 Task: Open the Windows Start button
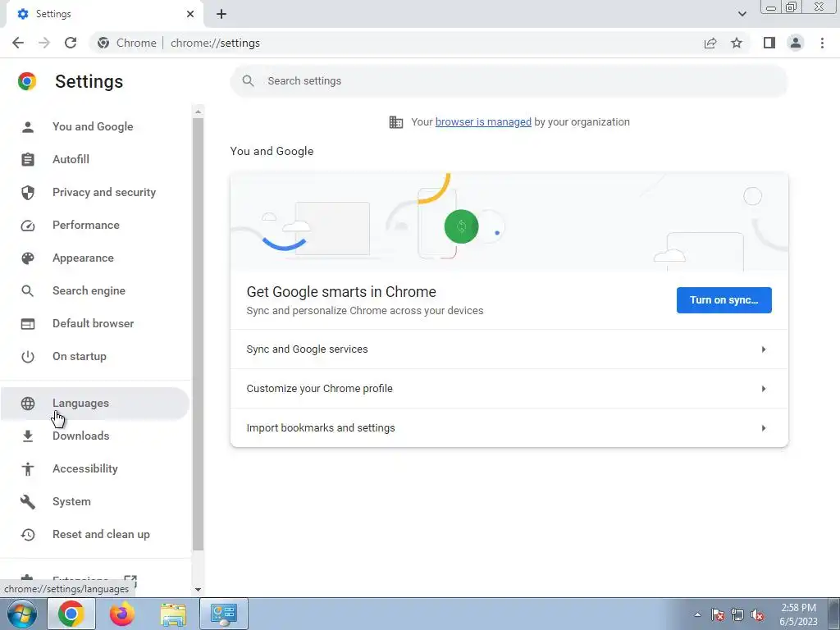[x=22, y=614]
